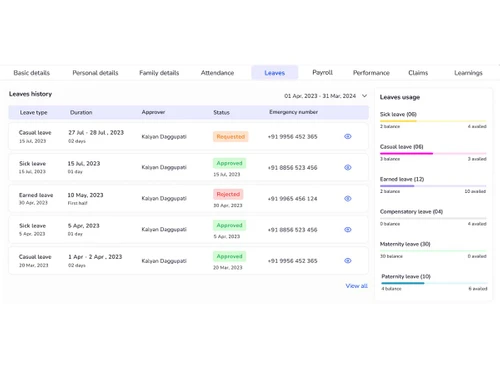Go to Learnings tab
Screen dimensions: 500x375
click(468, 73)
